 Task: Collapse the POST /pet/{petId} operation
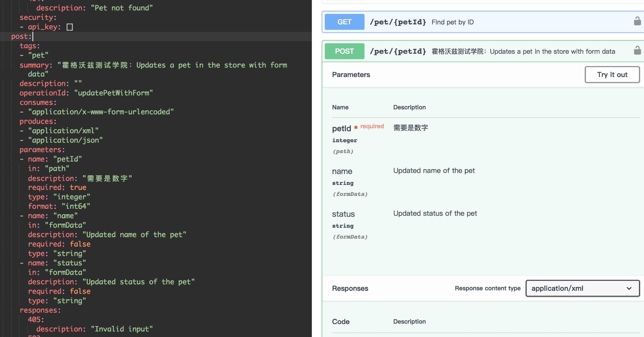(x=483, y=51)
